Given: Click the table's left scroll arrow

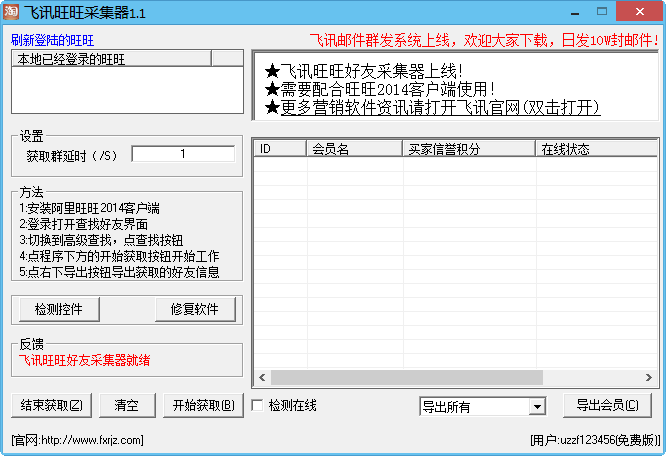Looking at the screenshot, I should (262, 377).
